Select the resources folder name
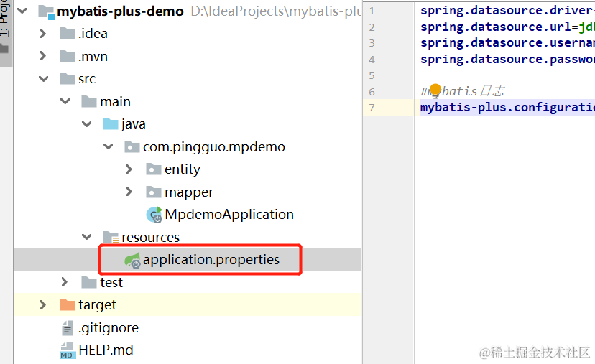 pyautogui.click(x=151, y=238)
